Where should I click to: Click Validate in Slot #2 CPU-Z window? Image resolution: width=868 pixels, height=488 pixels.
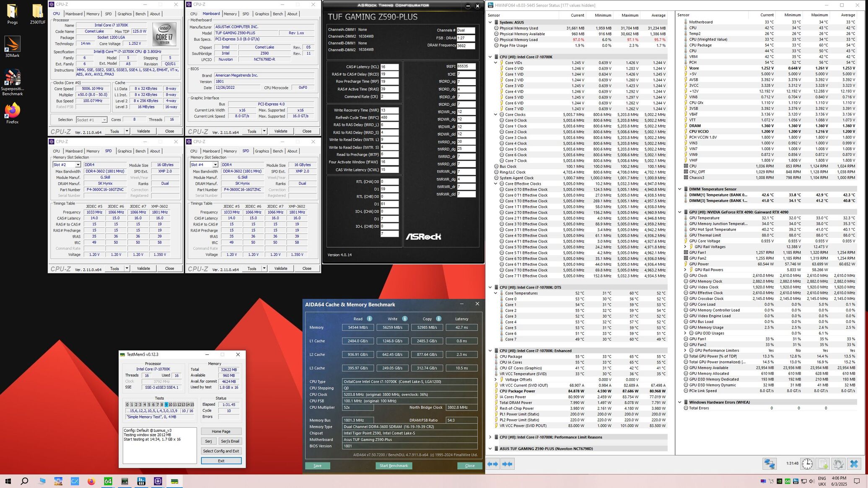[x=143, y=269]
